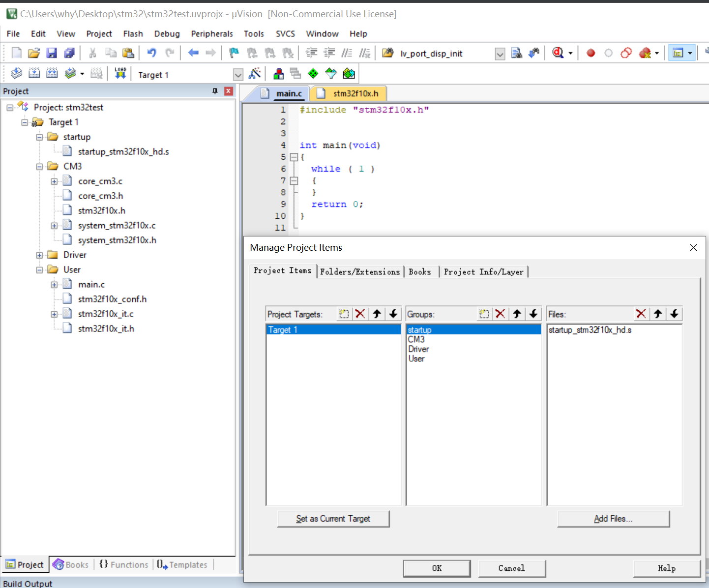Open Options for Target magic wand icon
Screen dimensions: 709x588
click(x=255, y=74)
